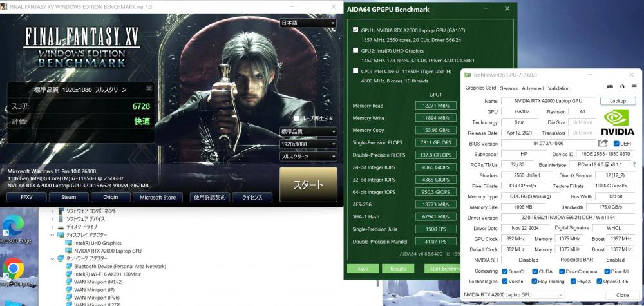Click the Lookup button in GPU-Z
The width and height of the screenshot is (644, 306).
tap(618, 101)
